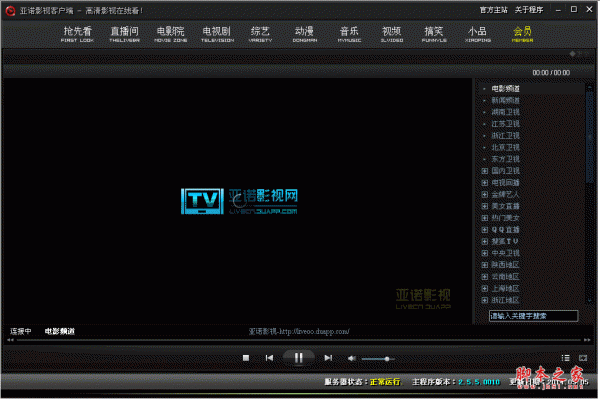Screen dimensions: 600x399
Task: Open the 会员 Member tab
Action: [522, 34]
